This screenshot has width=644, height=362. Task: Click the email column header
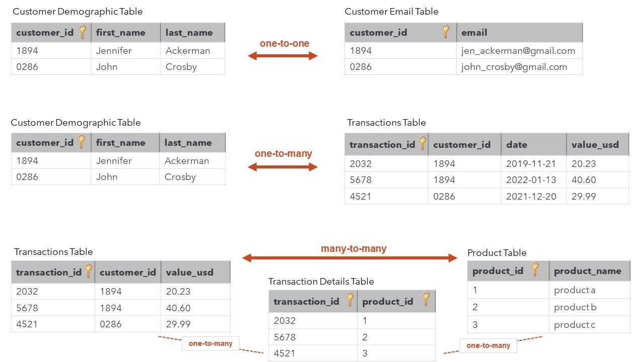point(520,32)
